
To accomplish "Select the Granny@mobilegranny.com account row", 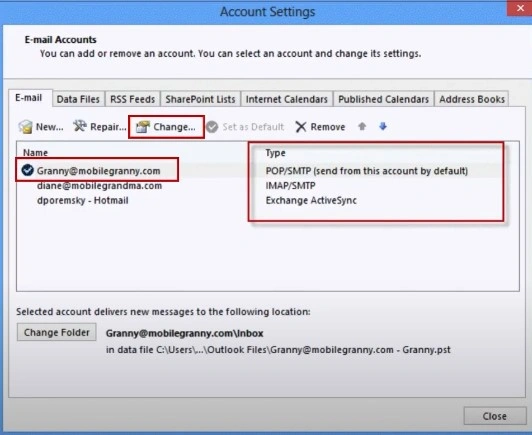I will 267,170.
